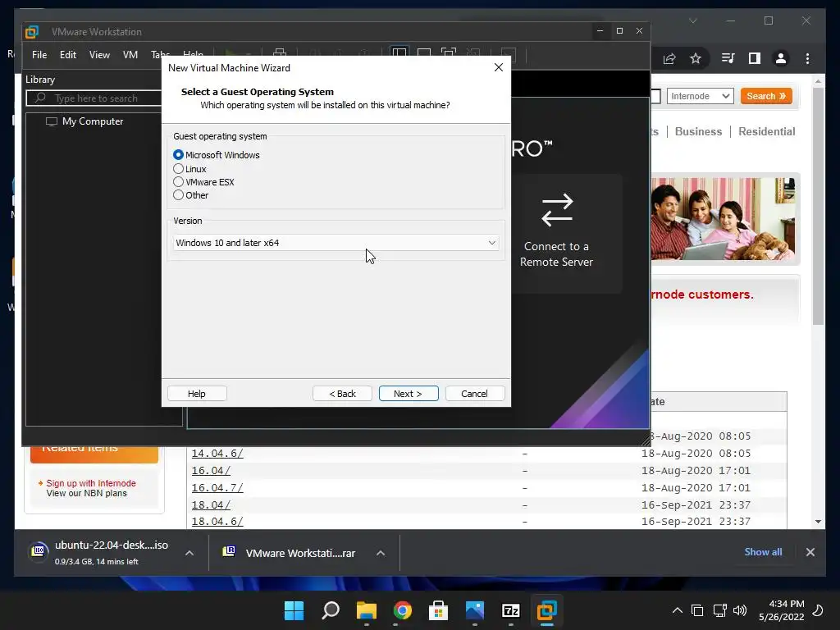
Task: Select the Microsoft Windows radio button
Action: pos(178,155)
